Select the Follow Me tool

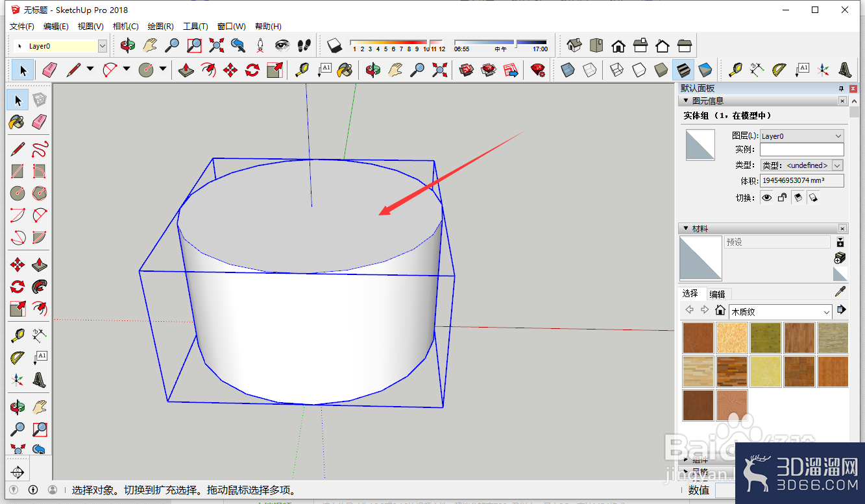tap(40, 286)
